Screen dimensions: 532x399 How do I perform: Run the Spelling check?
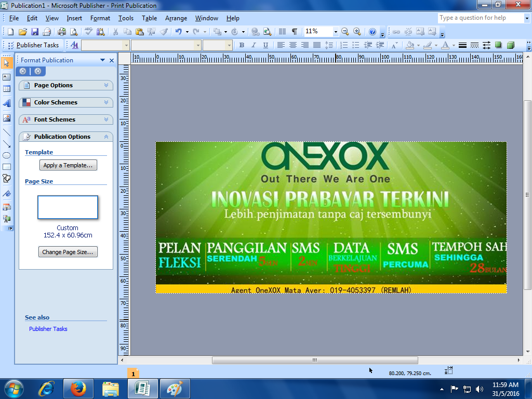88,32
